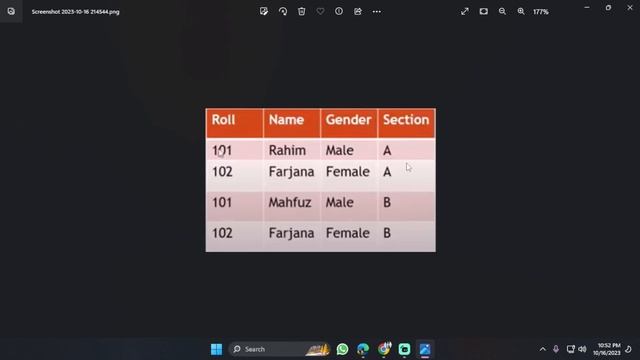
Task: Open the green app icon beside Chrome
Action: [404, 349]
